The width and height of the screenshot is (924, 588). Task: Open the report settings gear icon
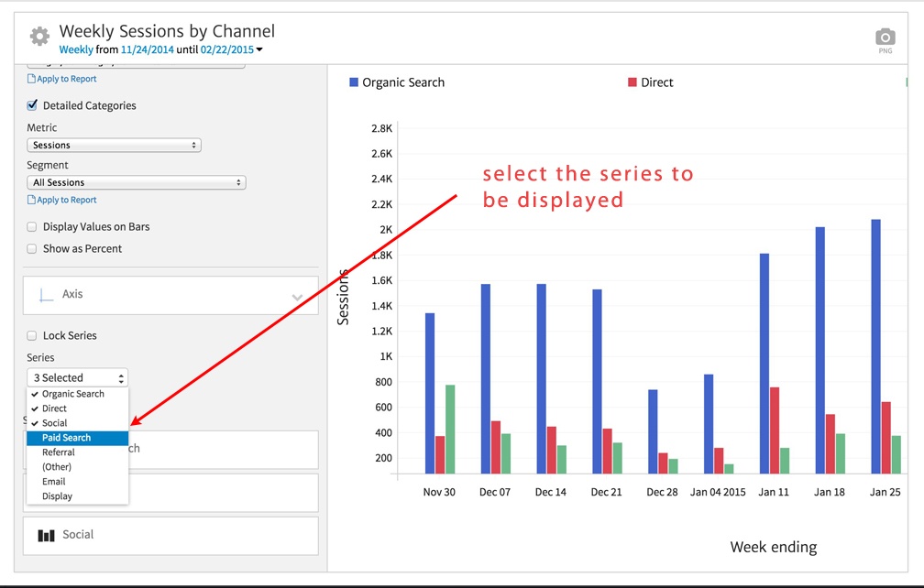39,37
